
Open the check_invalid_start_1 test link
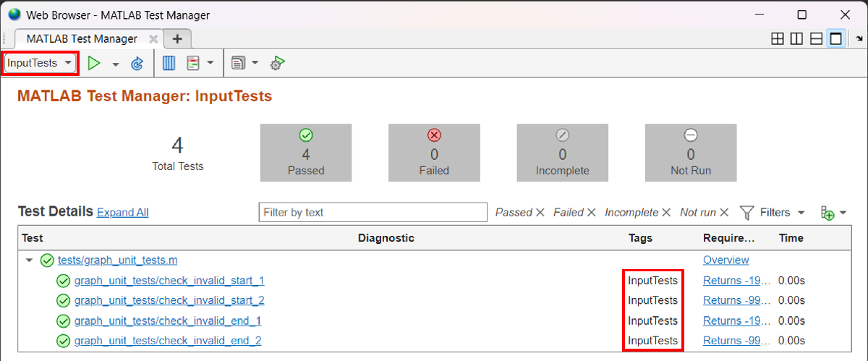[x=169, y=281]
